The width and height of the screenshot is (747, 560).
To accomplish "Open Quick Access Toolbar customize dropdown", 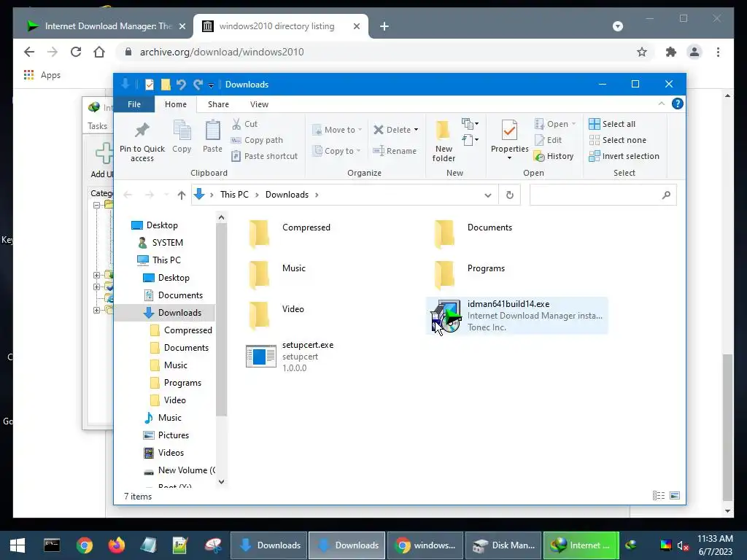I will (211, 85).
